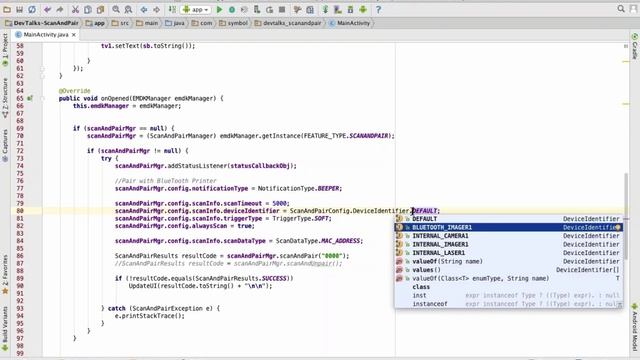The width and height of the screenshot is (640, 360).
Task: Click the Open folder toolbar icon
Action: (7, 9)
